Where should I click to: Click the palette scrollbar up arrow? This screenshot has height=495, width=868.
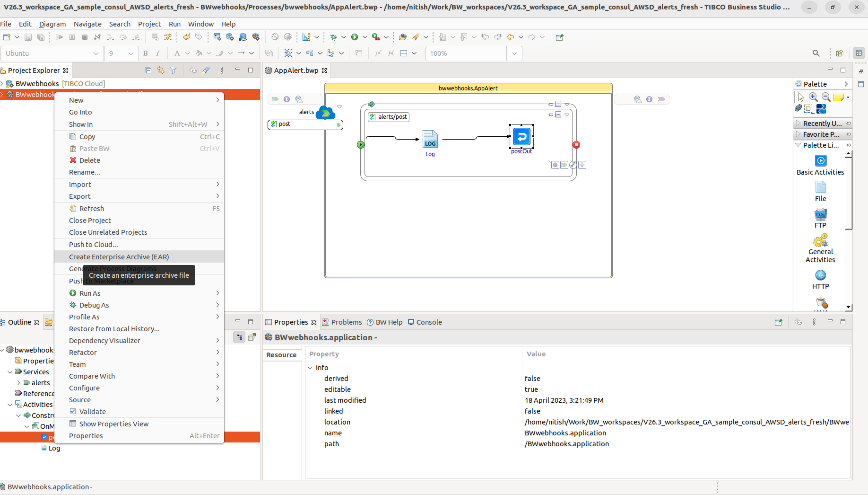(848, 154)
